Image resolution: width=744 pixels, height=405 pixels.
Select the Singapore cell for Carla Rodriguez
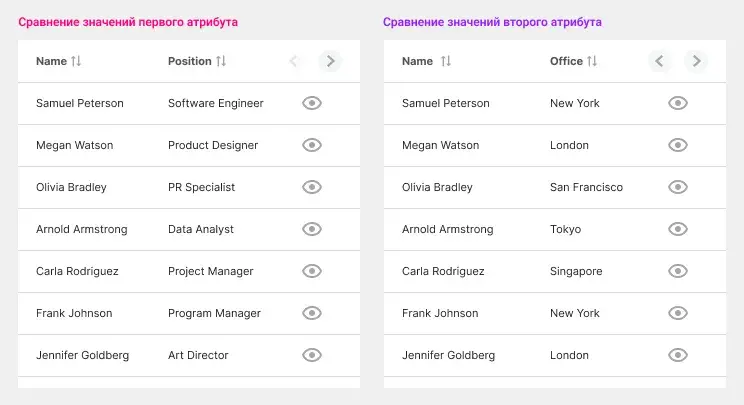click(x=576, y=271)
